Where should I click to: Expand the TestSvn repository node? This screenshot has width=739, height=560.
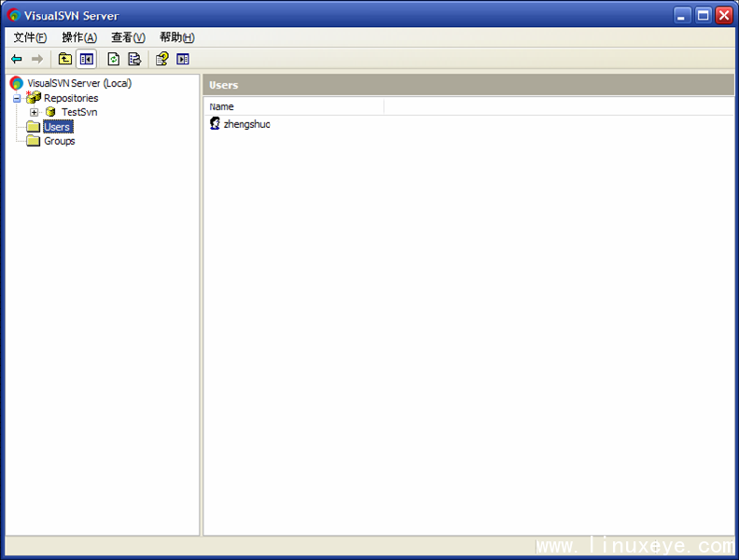(x=34, y=112)
